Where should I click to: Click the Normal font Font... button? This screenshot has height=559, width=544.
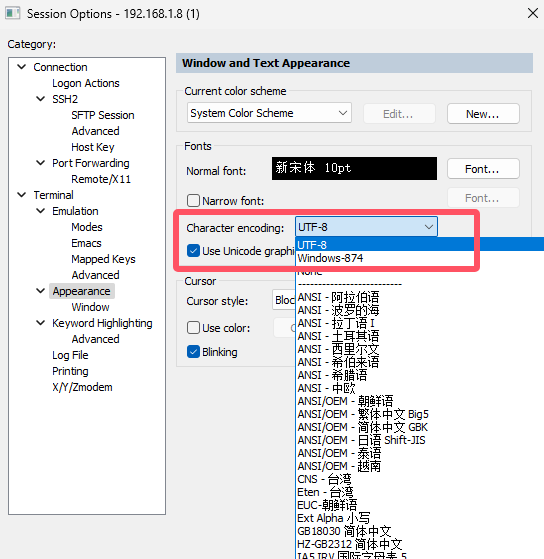point(483,169)
